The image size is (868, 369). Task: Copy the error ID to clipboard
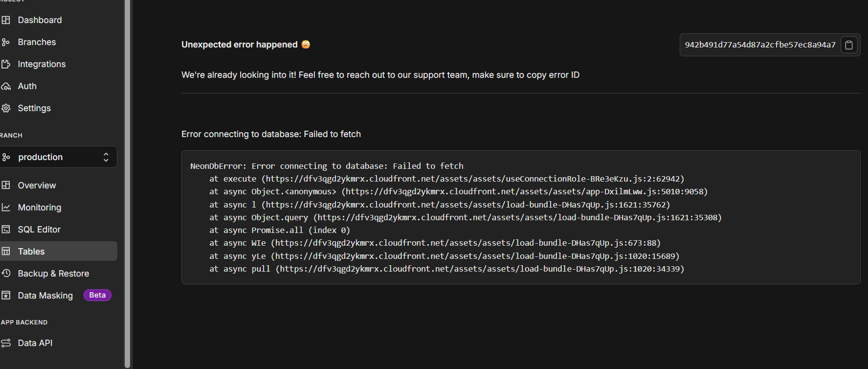tap(849, 45)
